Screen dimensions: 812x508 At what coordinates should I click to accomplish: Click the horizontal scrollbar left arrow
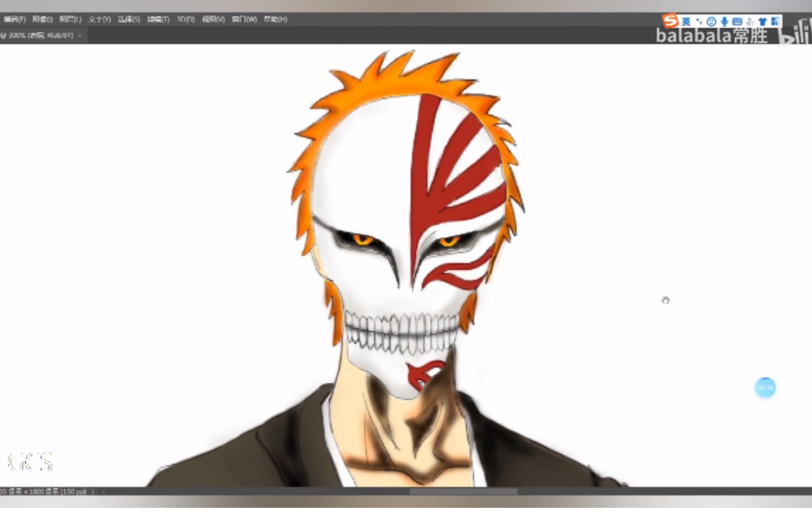103,492
